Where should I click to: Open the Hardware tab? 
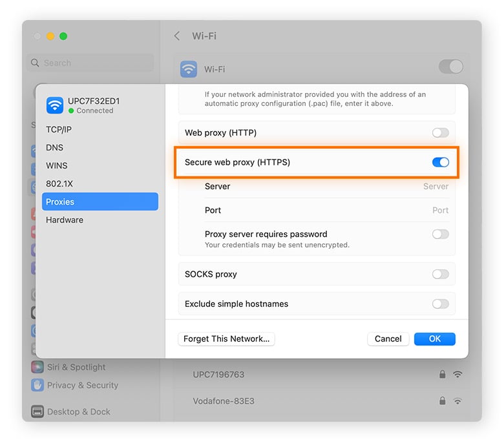pos(100,220)
